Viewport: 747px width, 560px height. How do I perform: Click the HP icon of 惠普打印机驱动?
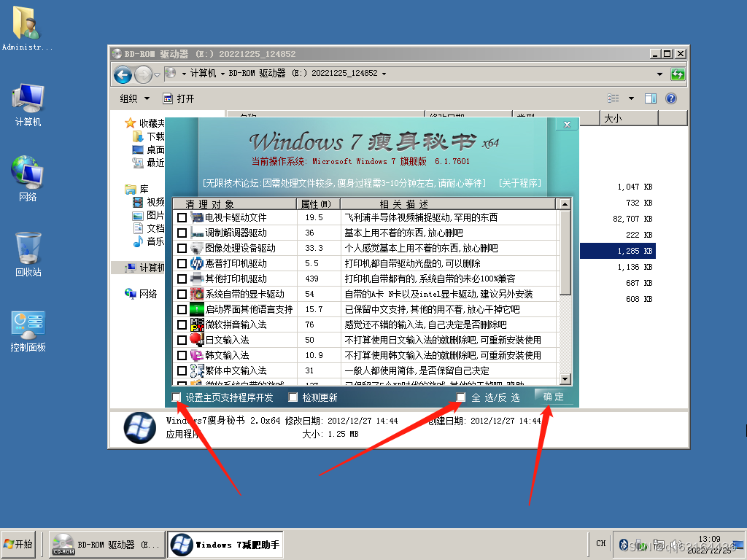click(x=197, y=263)
